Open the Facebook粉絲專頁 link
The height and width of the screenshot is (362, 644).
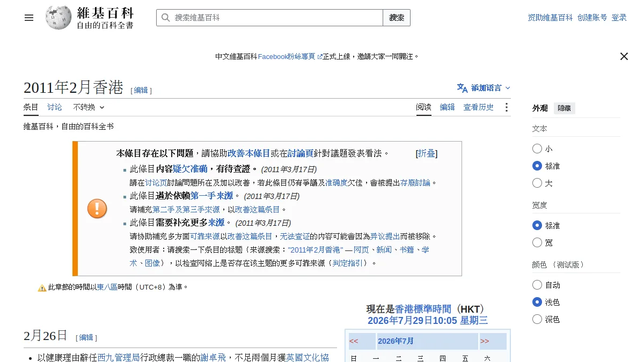coord(287,56)
